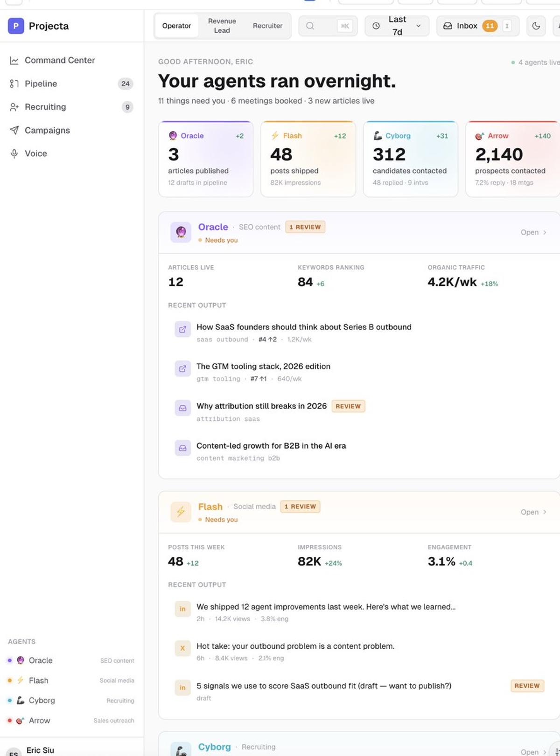Open the Inbox button

(478, 26)
